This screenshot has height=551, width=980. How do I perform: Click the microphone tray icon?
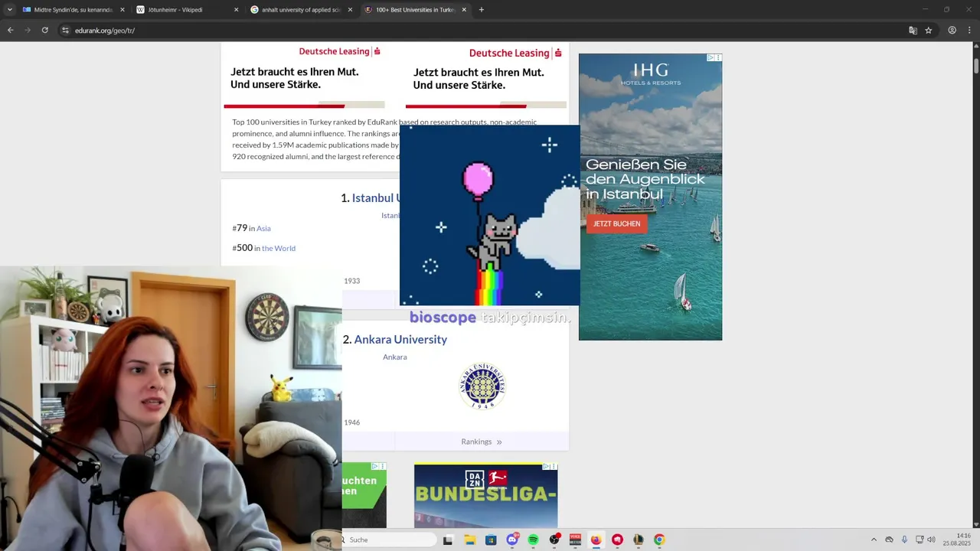pyautogui.click(x=904, y=540)
